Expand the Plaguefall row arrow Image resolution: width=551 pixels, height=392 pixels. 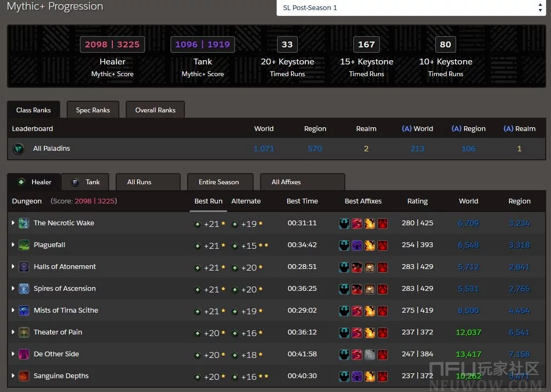(13, 244)
